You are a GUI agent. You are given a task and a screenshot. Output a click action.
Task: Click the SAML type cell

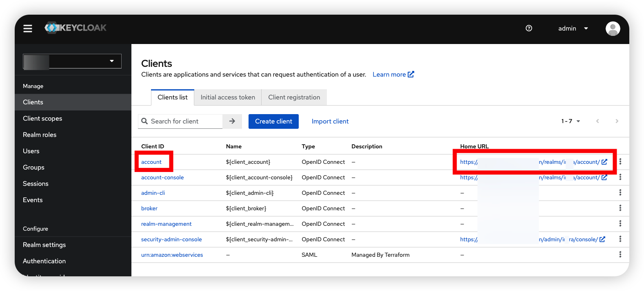[x=309, y=255]
